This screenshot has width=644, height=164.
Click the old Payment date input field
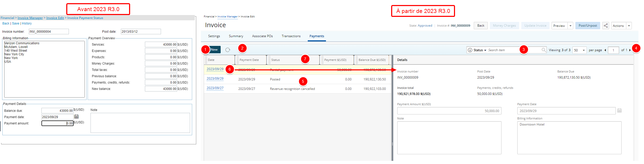pyautogui.click(x=57, y=117)
